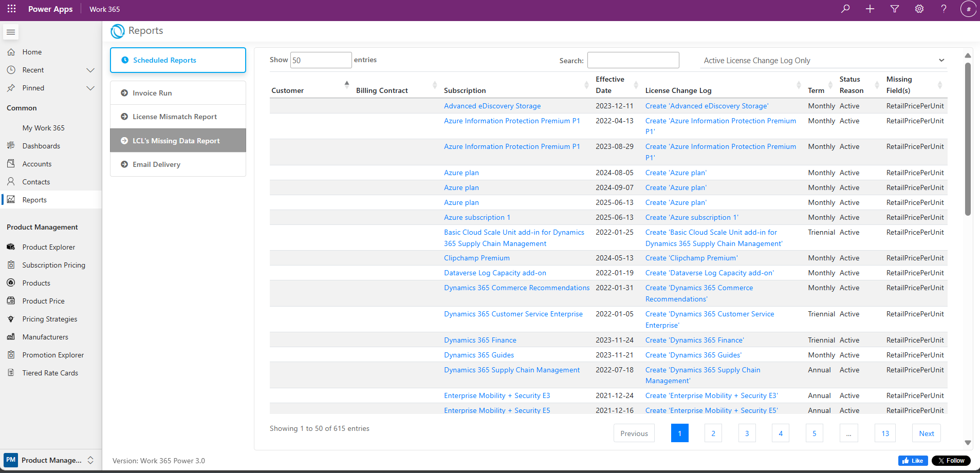The height and width of the screenshot is (473, 980).
Task: Open the Dynamics 365 Finance subscription link
Action: [480, 340]
